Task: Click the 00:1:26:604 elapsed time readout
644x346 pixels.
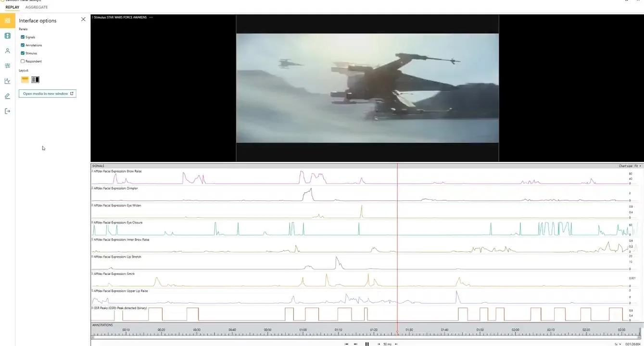Action: 633,344
